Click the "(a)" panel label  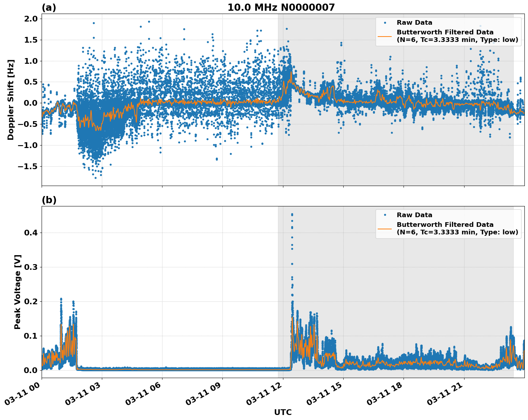tap(49, 8)
